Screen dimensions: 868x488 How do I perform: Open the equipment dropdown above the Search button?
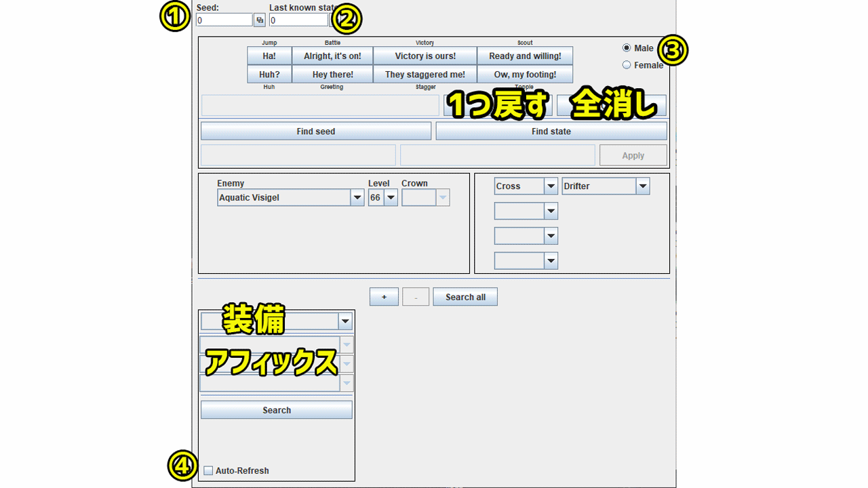coord(345,321)
